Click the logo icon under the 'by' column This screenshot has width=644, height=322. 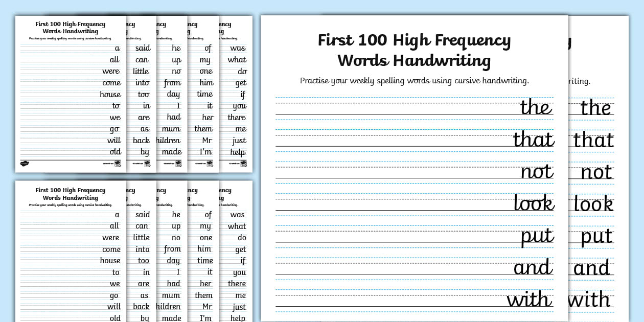[148, 163]
